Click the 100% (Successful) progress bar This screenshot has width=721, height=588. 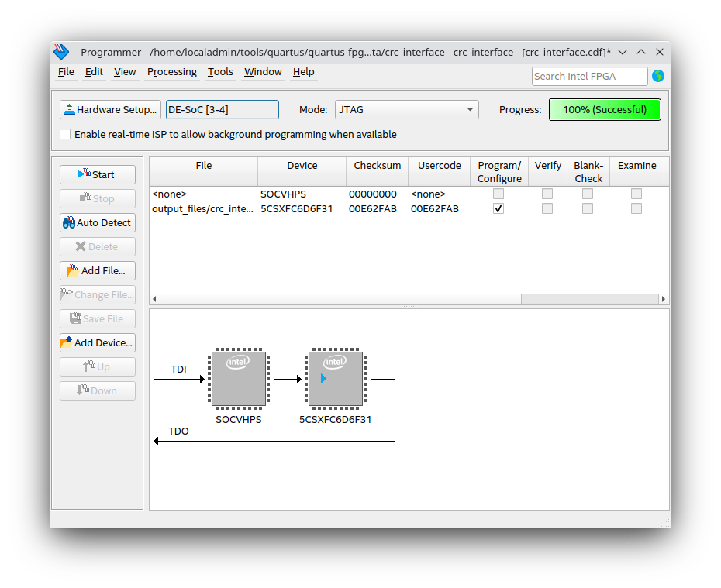(605, 109)
